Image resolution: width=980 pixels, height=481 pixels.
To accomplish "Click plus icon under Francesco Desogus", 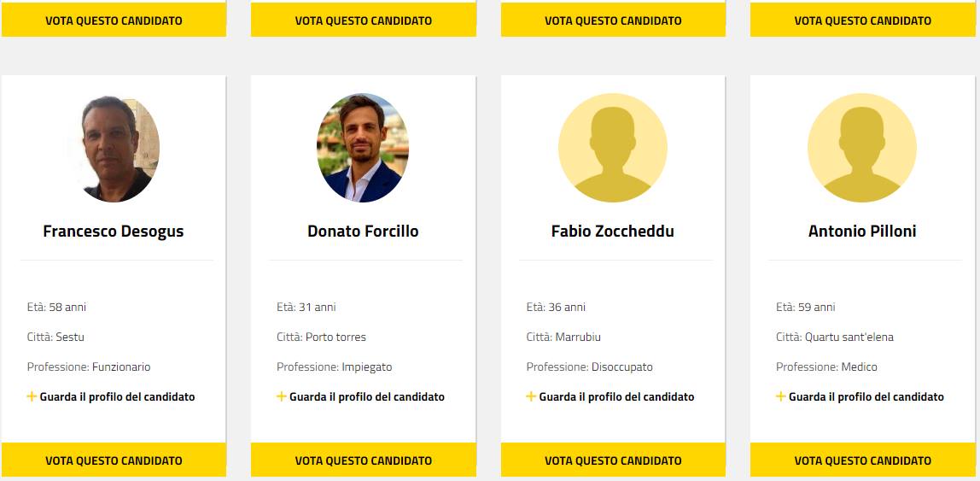I will click(x=32, y=396).
